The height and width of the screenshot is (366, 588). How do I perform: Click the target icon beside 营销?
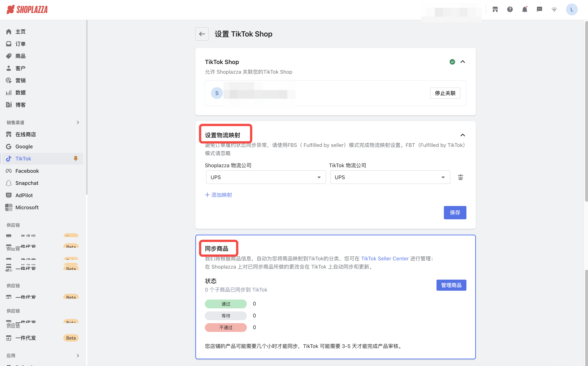point(9,80)
